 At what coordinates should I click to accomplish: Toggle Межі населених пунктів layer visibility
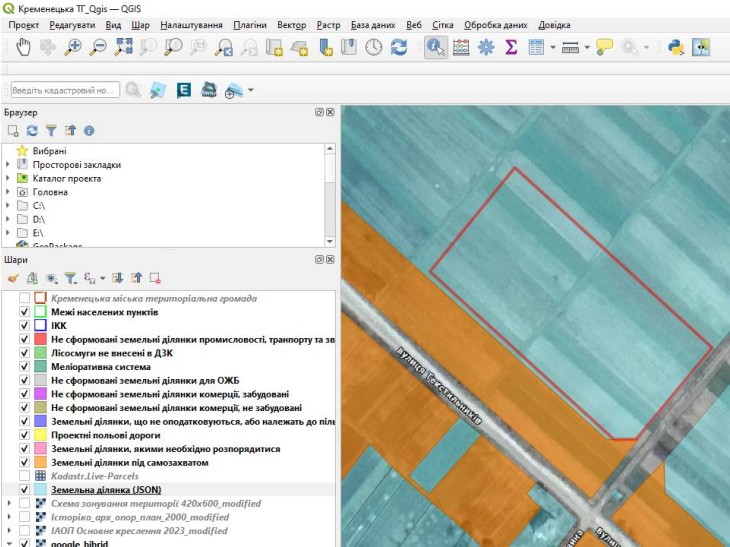coord(24,312)
